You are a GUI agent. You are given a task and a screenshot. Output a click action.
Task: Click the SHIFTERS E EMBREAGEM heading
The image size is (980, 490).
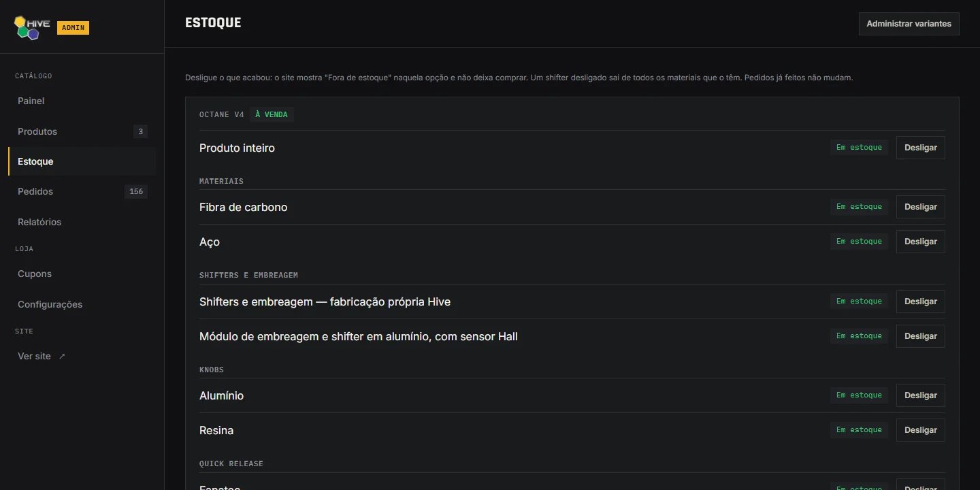coord(248,275)
